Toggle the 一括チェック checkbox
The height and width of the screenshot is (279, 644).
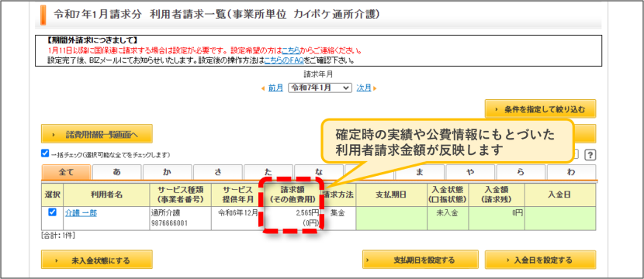point(45,153)
